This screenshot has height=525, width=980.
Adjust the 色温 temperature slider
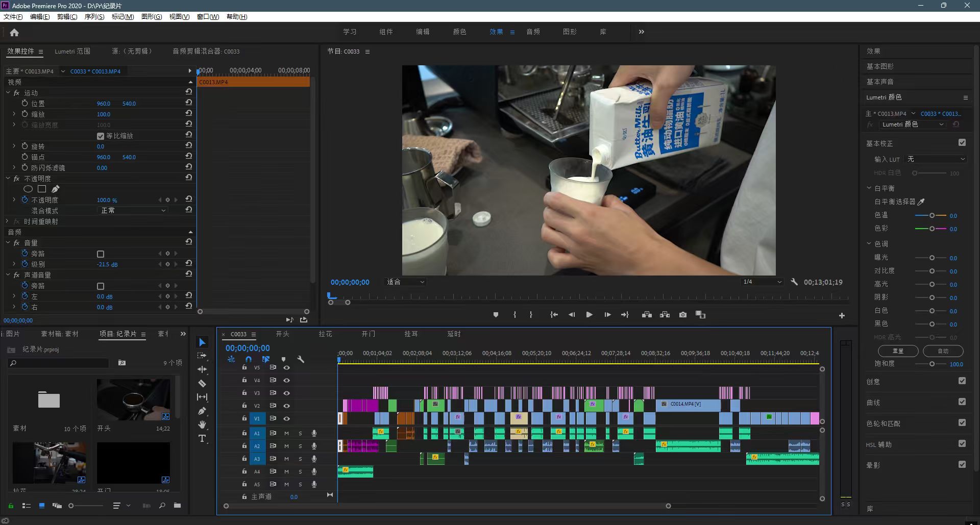tap(932, 215)
